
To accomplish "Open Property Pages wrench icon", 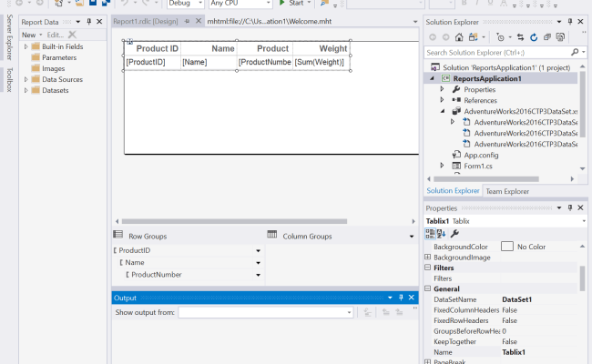I will click(454, 234).
